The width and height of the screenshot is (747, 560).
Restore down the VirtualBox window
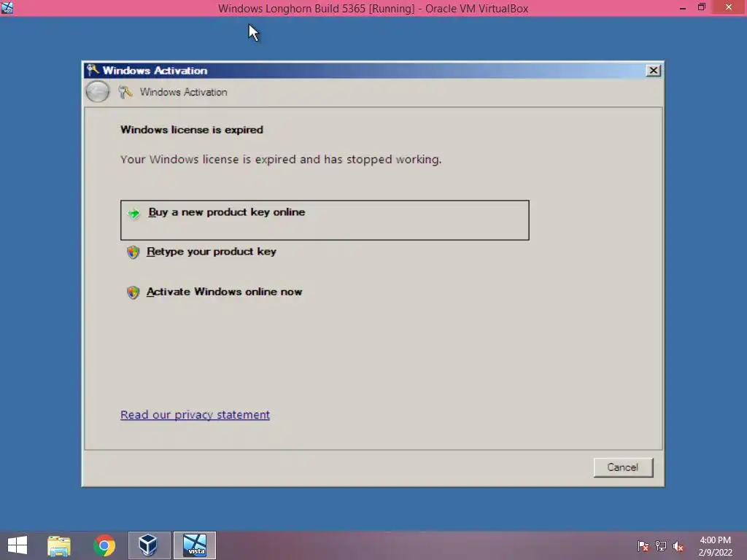[702, 7]
